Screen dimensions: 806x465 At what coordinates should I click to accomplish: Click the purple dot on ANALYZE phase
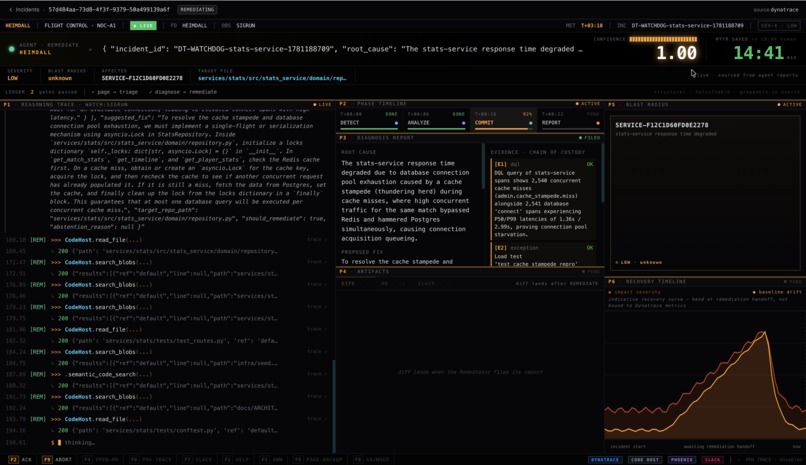[x=463, y=123]
